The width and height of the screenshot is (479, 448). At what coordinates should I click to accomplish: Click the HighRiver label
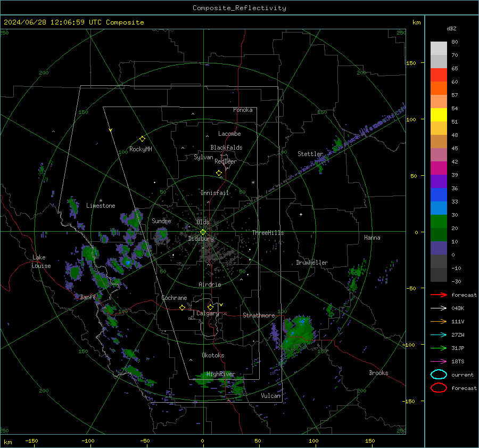(x=221, y=374)
